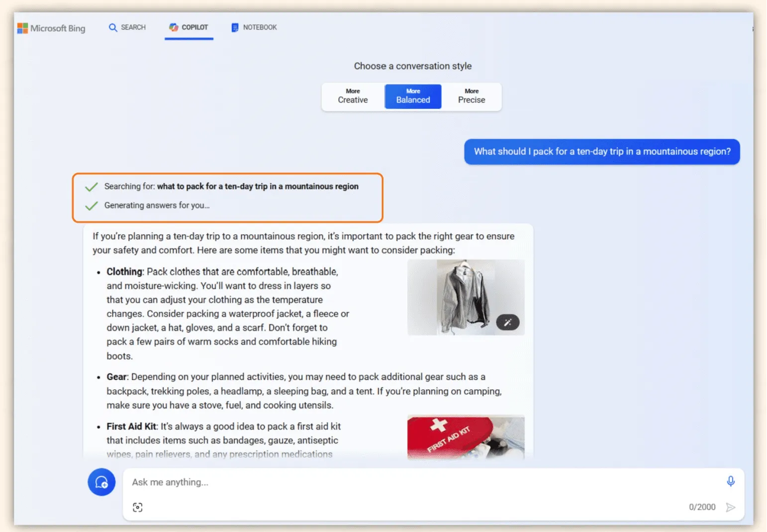Switch to More Precise conversation style

[471, 96]
